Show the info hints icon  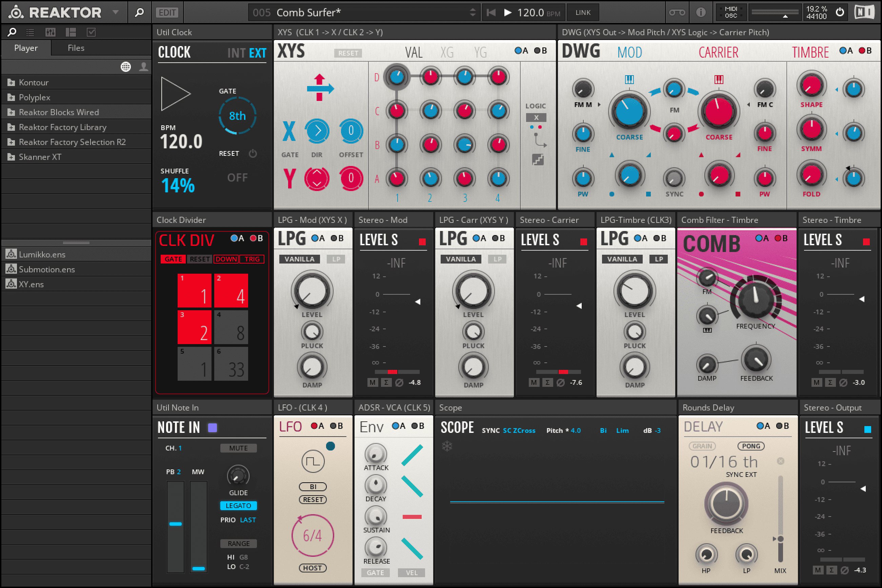pyautogui.click(x=700, y=13)
